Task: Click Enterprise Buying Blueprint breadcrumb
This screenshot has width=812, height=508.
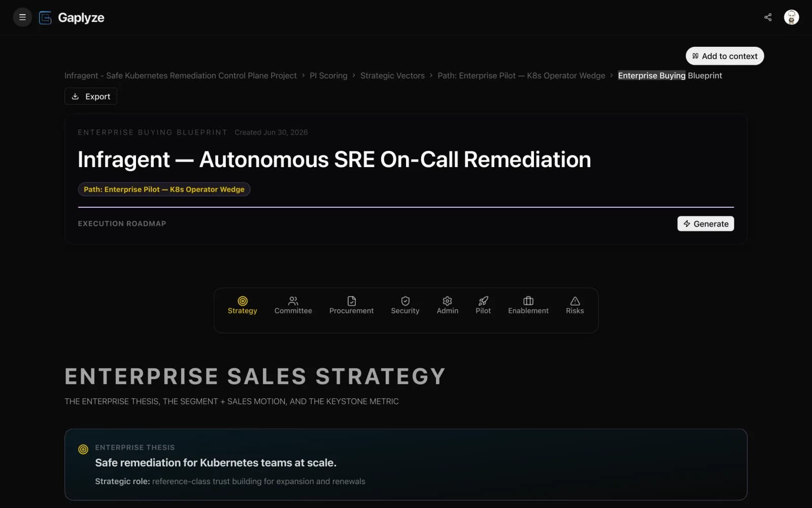Action: 670,76
